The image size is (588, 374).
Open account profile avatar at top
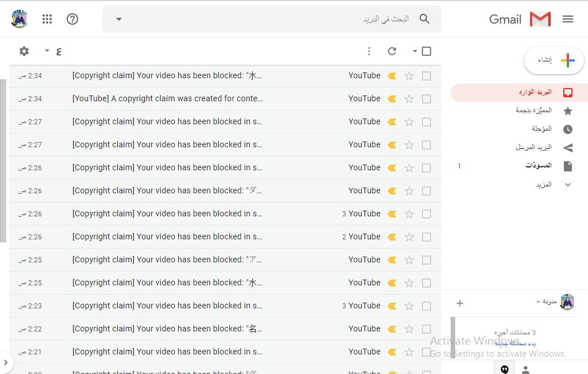[19, 19]
